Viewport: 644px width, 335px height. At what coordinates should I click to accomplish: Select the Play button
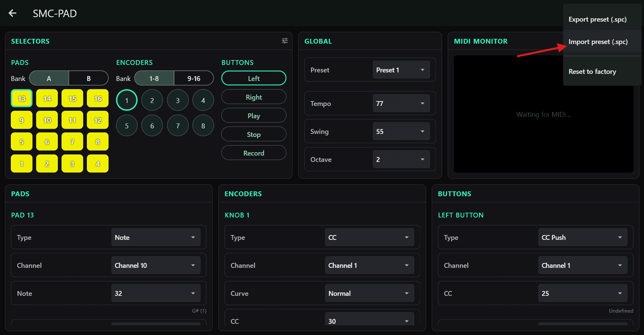point(254,116)
